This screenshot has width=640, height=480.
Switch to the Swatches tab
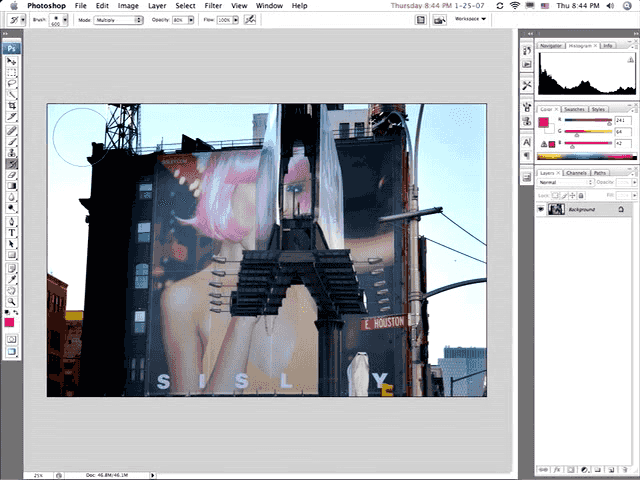point(575,109)
